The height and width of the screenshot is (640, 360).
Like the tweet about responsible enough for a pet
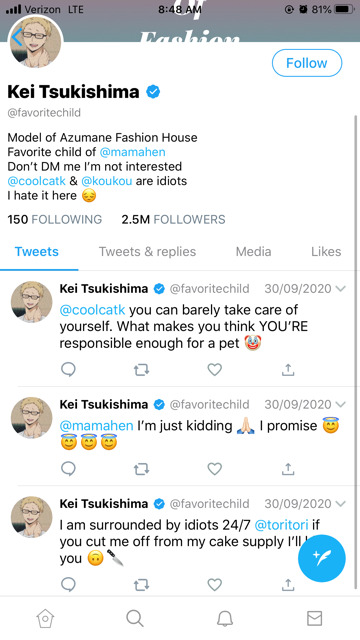(x=215, y=370)
